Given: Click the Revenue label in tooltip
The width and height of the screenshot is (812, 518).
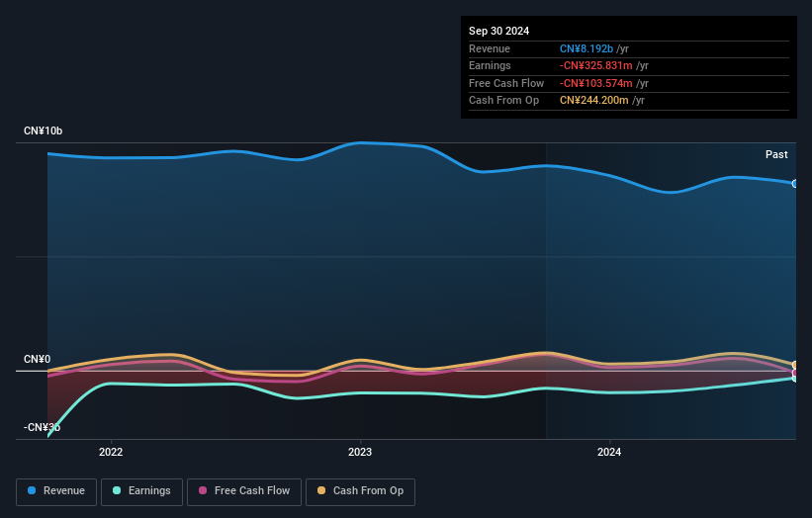Looking at the screenshot, I should point(490,48).
